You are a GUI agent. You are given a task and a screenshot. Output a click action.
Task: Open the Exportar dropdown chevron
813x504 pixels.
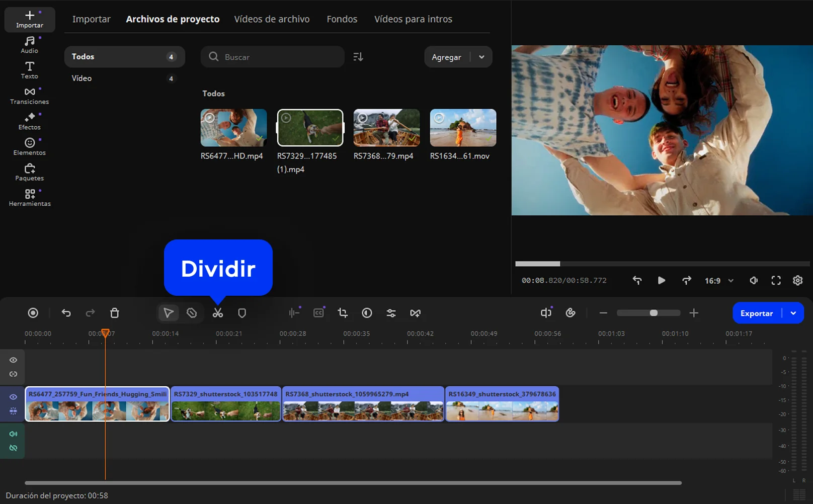pos(794,312)
